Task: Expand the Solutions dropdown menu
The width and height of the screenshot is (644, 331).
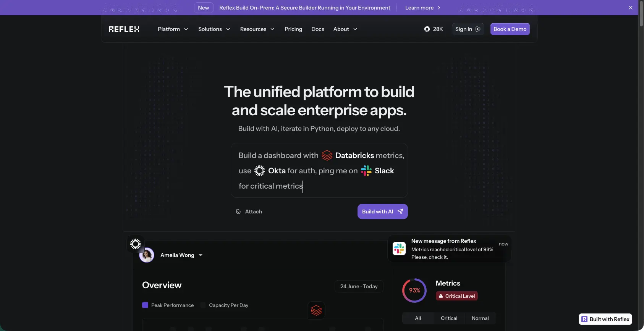Action: 214,29
